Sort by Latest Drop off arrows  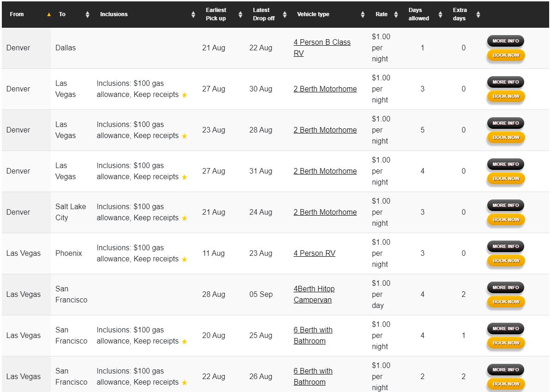point(285,14)
